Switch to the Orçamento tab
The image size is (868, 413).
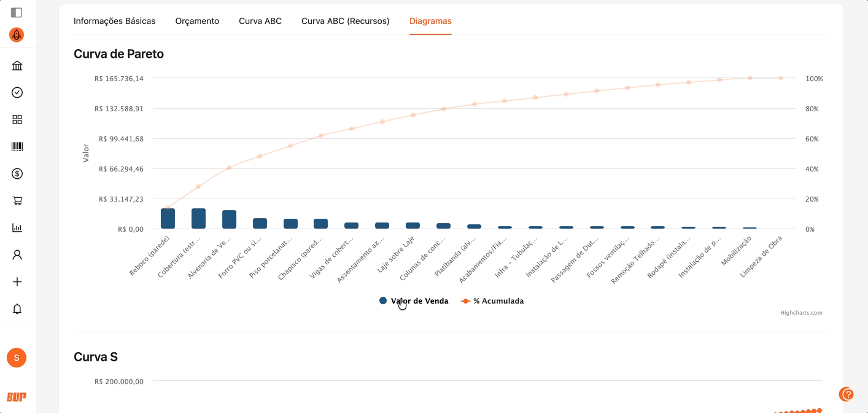click(x=197, y=21)
